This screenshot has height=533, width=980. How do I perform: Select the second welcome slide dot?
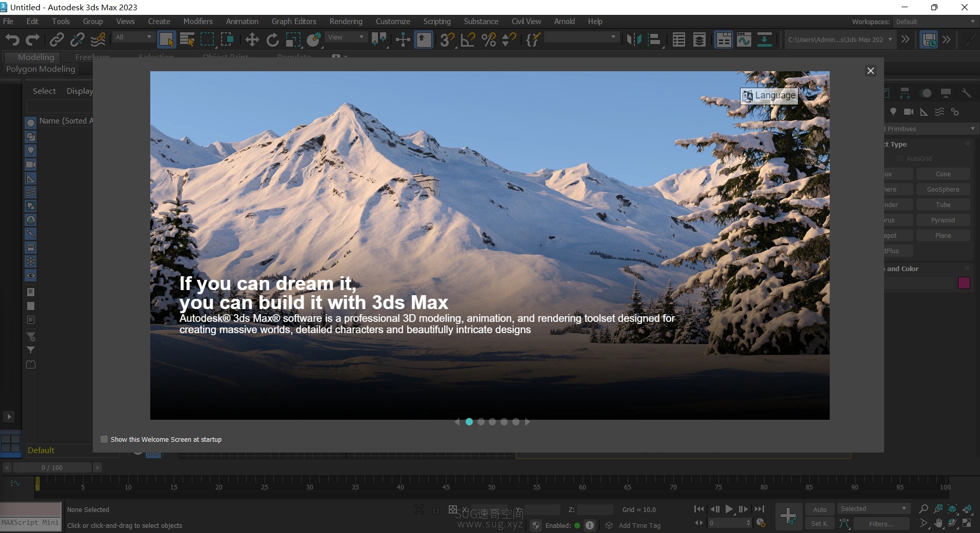point(481,422)
